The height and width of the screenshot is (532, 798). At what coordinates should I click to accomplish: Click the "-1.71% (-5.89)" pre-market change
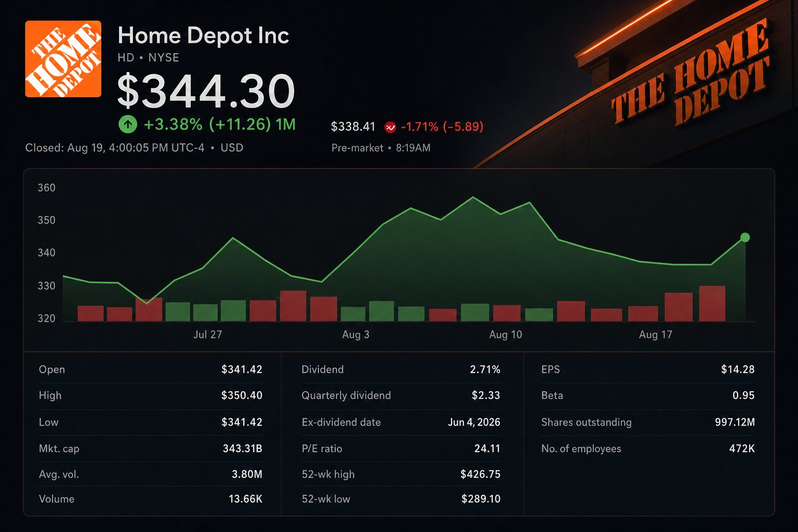442,127
